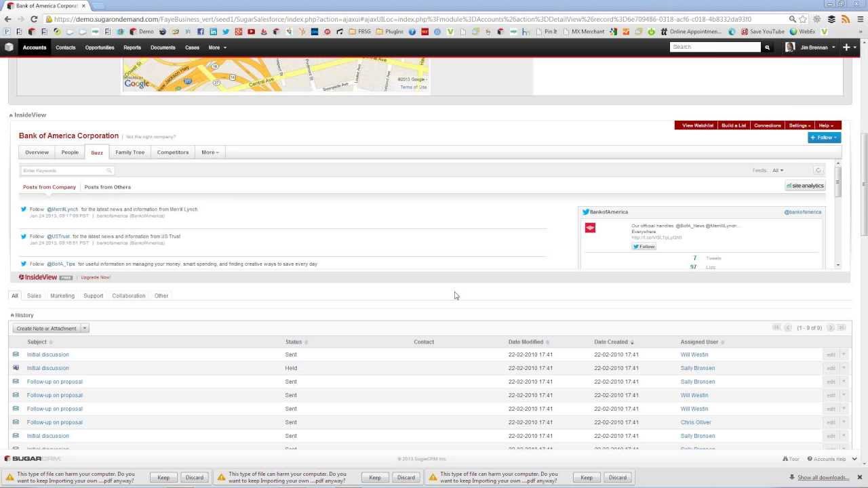Switch to the Overview tab
Viewport: 868px width, 488px height.
[x=37, y=152]
